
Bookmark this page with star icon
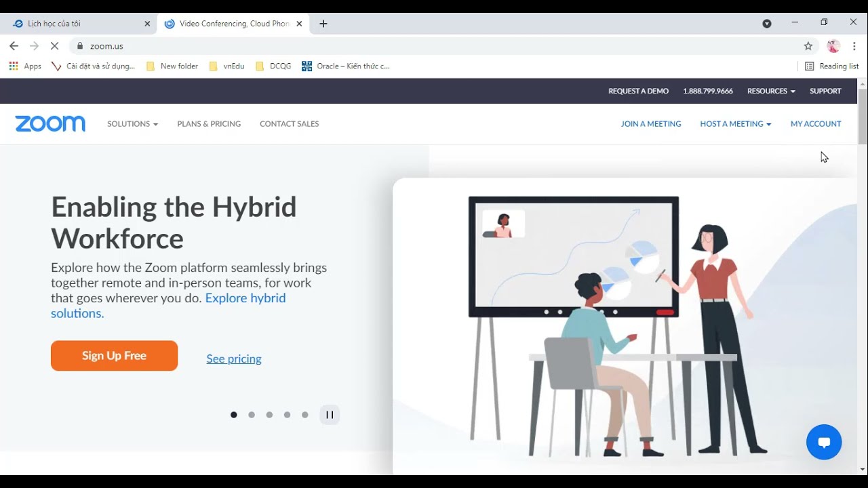[808, 46]
